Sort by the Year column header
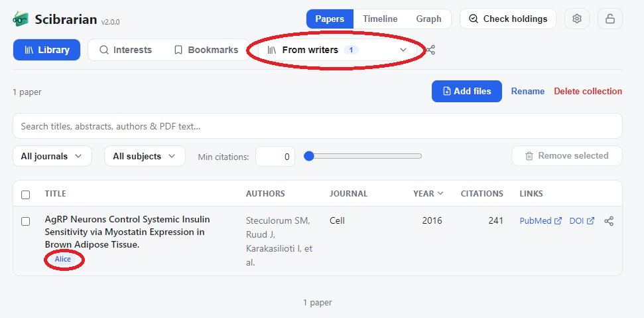644x318 pixels. coord(428,193)
